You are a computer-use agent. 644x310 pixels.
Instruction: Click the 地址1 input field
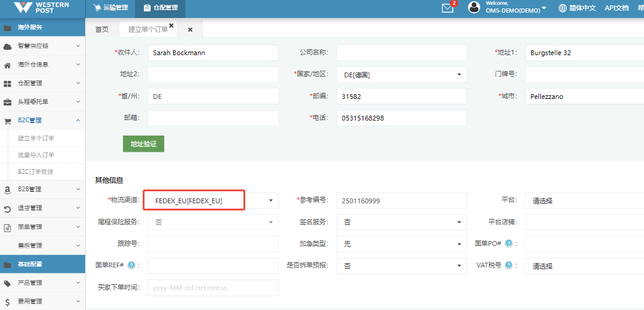click(x=585, y=53)
